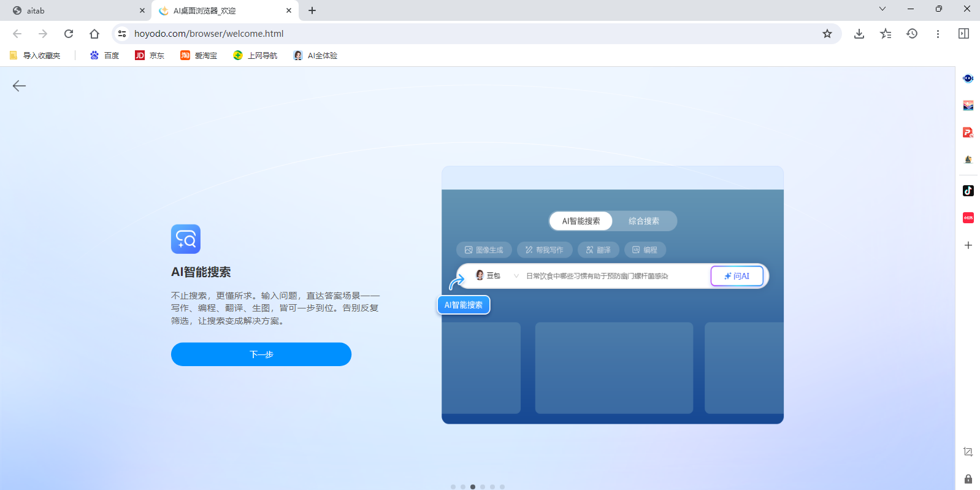Open a new tab with plus button
This screenshot has height=490, width=980.
point(312,10)
